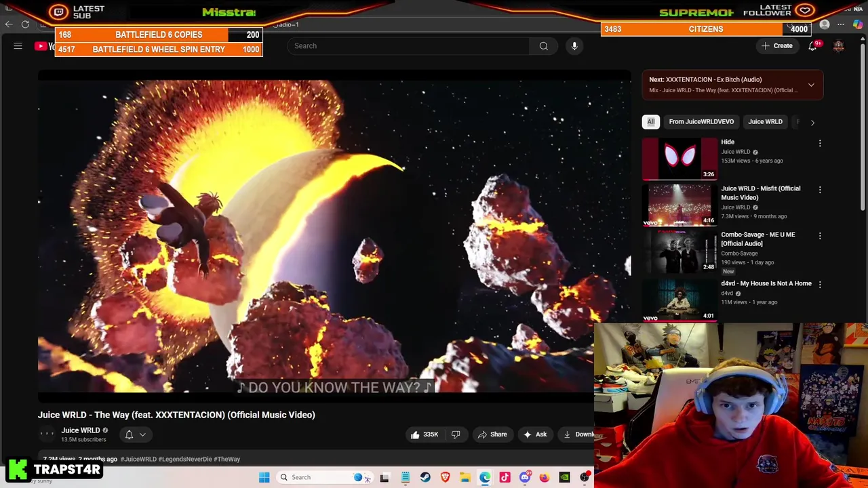Open Discord from the taskbar
The image size is (868, 488).
pos(525,477)
